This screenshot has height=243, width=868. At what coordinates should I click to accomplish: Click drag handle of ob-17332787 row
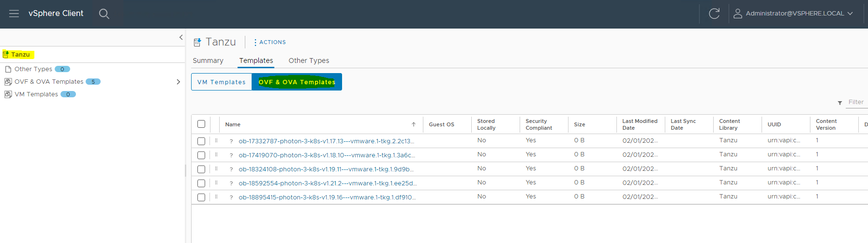click(216, 140)
